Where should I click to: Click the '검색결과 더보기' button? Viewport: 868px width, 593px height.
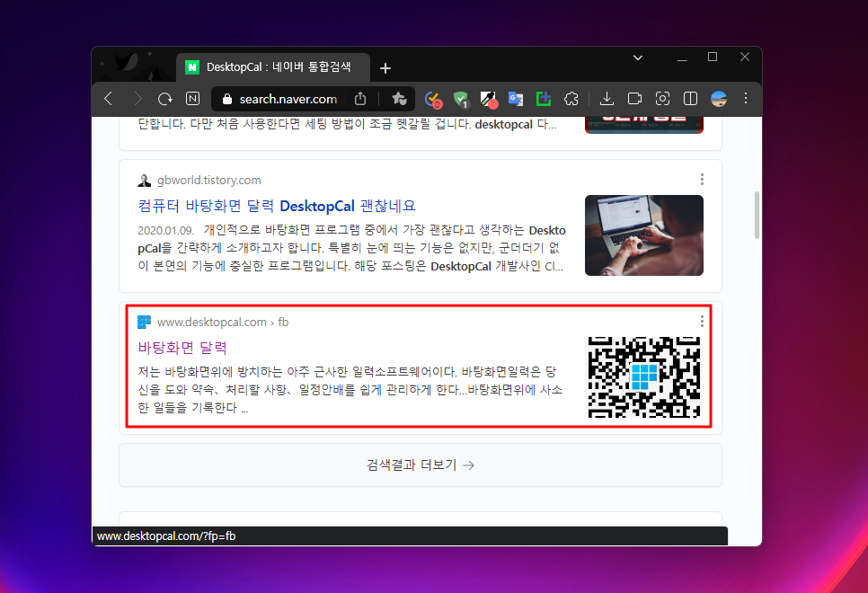pyautogui.click(x=421, y=465)
